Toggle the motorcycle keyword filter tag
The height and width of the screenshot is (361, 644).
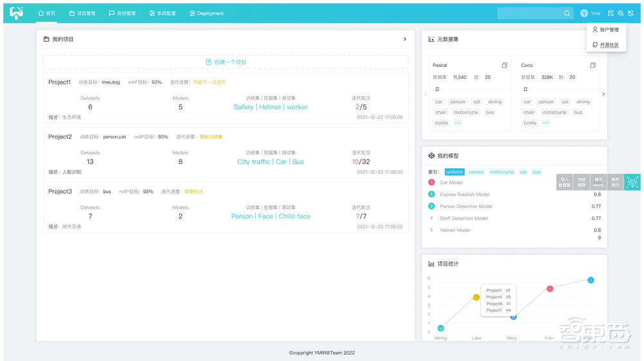[502, 172]
